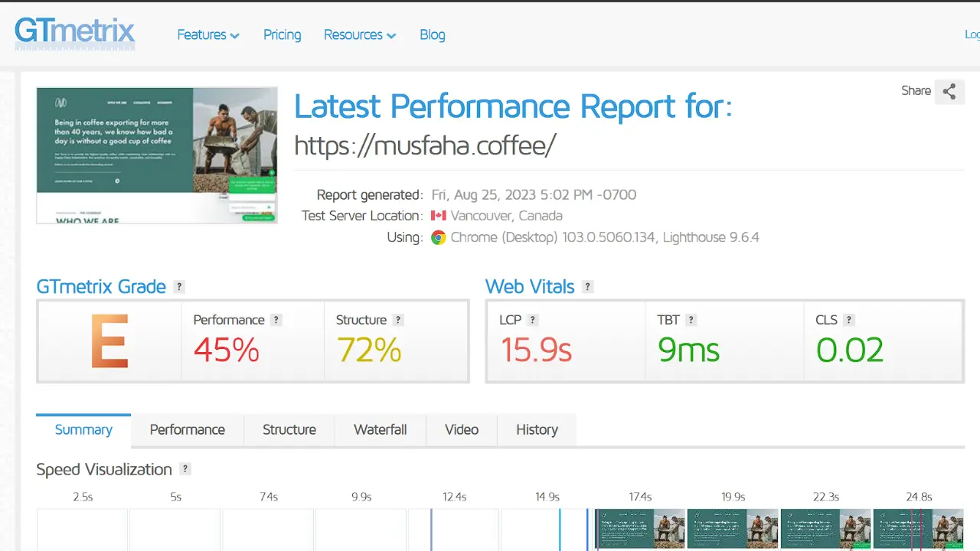Switch to the History tab
Image resolution: width=980 pixels, height=551 pixels.
[537, 430]
